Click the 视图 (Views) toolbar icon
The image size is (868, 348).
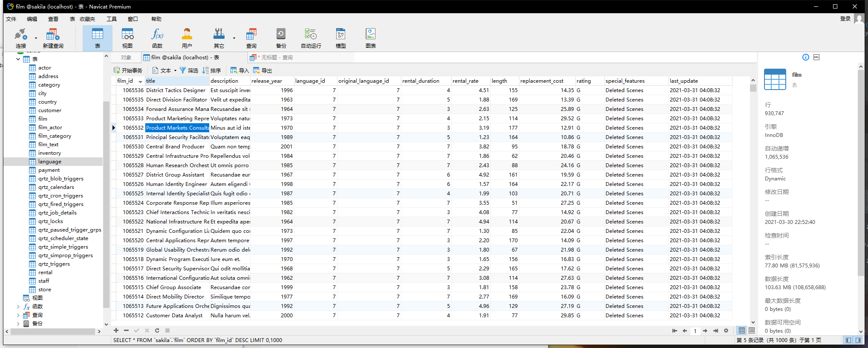point(127,38)
